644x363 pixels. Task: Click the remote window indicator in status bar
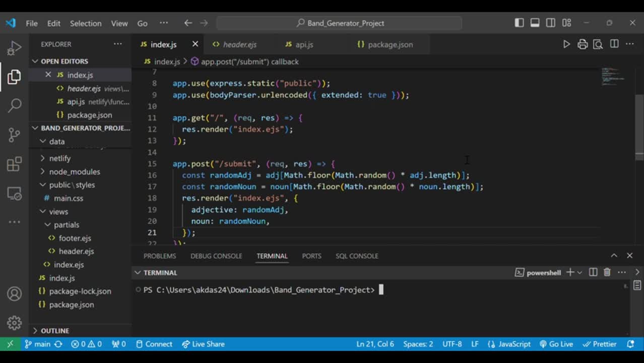(10, 344)
